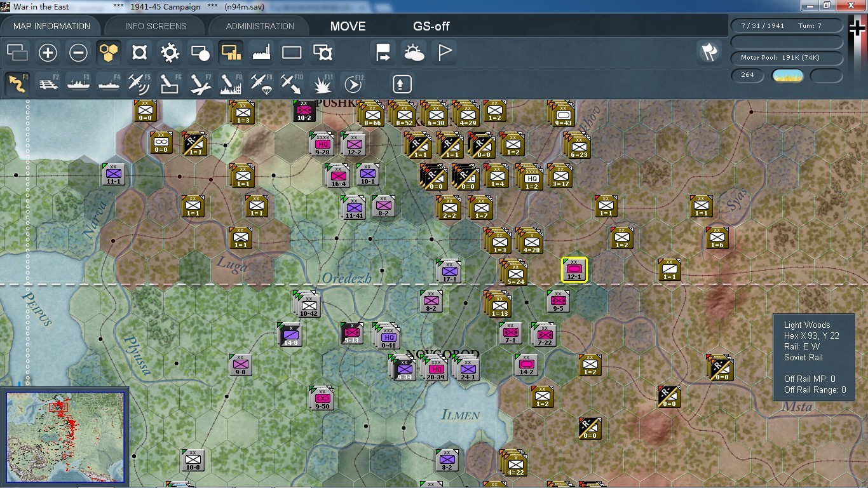Screen dimensions: 868x488
Task: Click the sky and wheat weather indicator
Action: click(x=787, y=76)
